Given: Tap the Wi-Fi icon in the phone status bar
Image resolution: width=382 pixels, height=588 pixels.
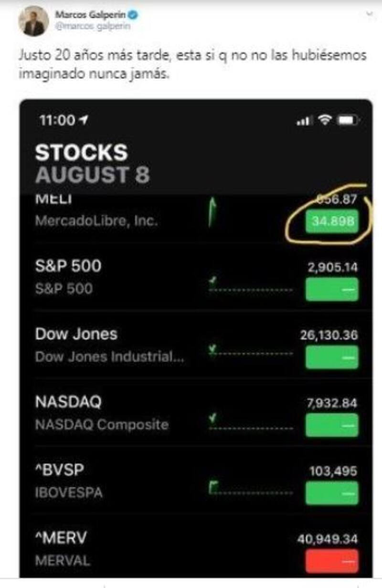Looking at the screenshot, I should (x=325, y=120).
